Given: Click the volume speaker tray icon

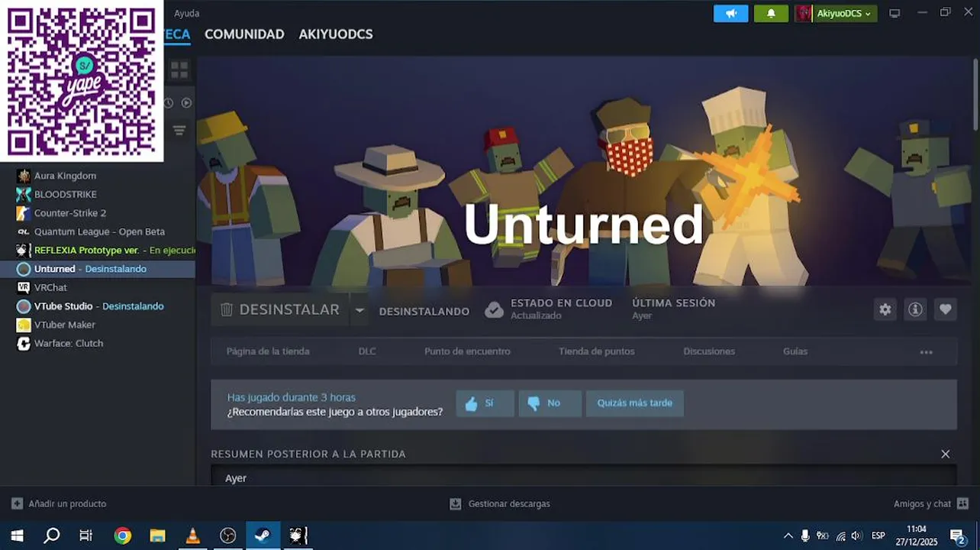Looking at the screenshot, I should click(856, 535).
